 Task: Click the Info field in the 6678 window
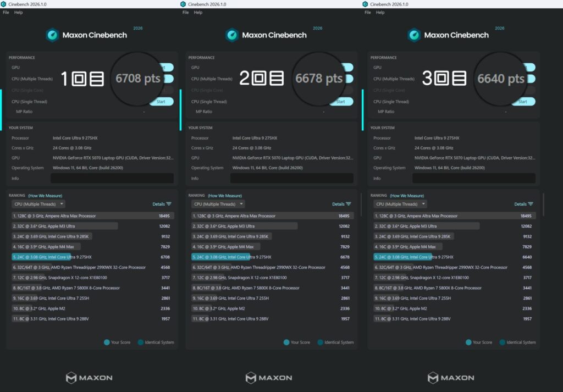coord(291,178)
